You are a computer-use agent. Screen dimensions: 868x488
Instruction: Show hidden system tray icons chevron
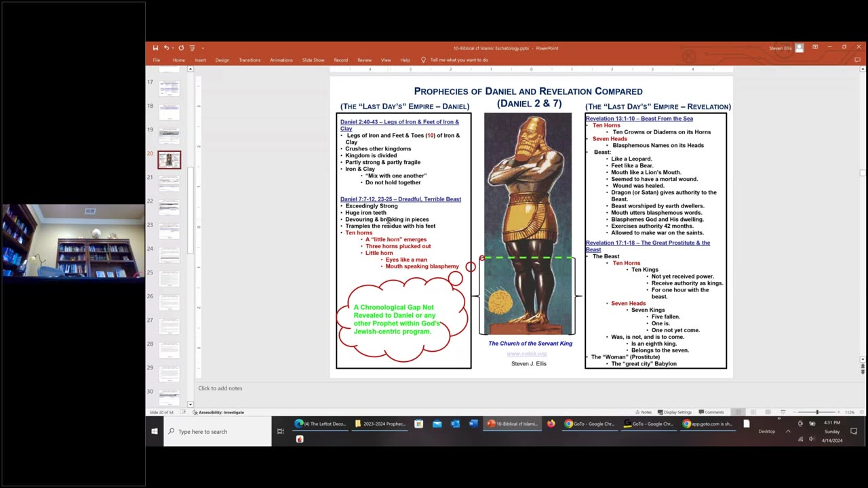tap(788, 432)
